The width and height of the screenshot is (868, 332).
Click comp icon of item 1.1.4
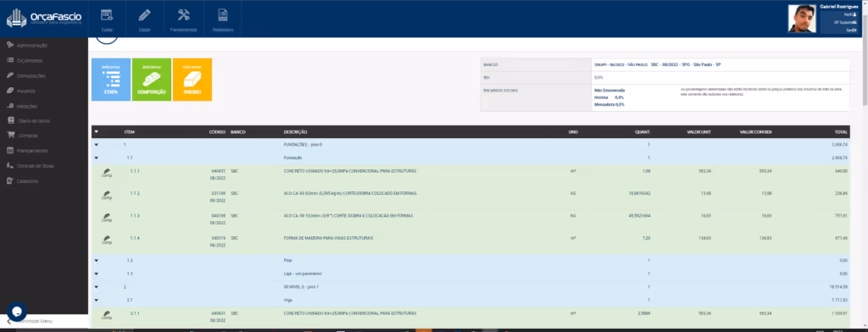tap(106, 240)
